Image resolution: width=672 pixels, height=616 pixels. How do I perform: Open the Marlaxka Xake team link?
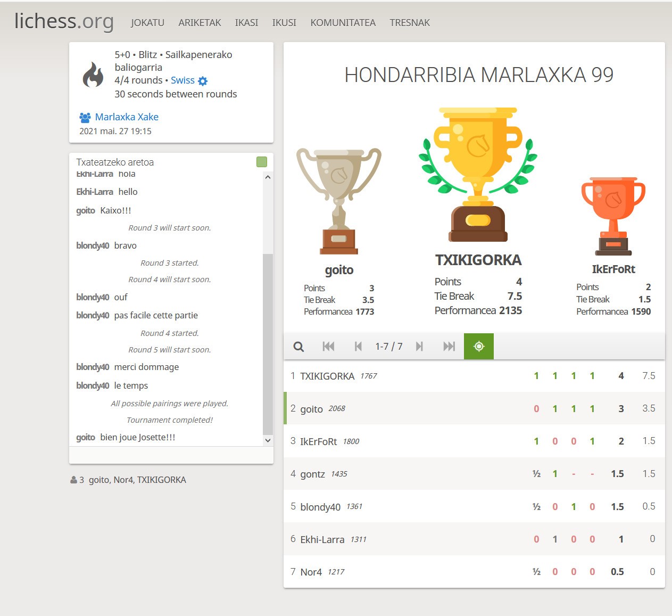(x=126, y=117)
